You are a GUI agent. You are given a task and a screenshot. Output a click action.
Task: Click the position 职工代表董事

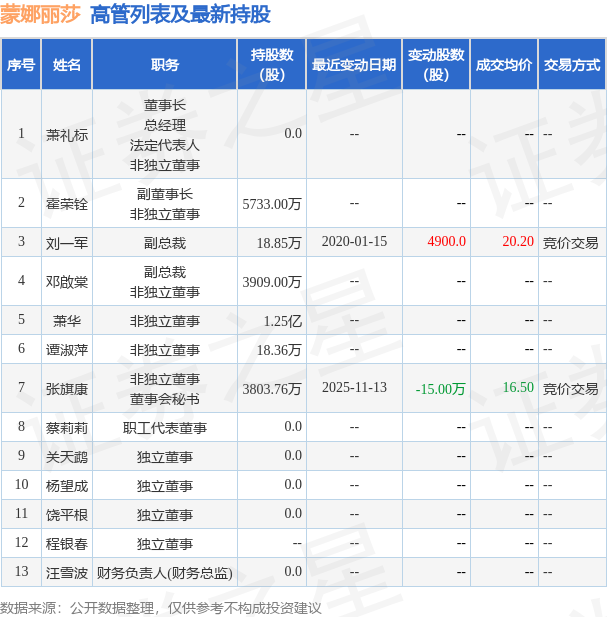click(165, 428)
